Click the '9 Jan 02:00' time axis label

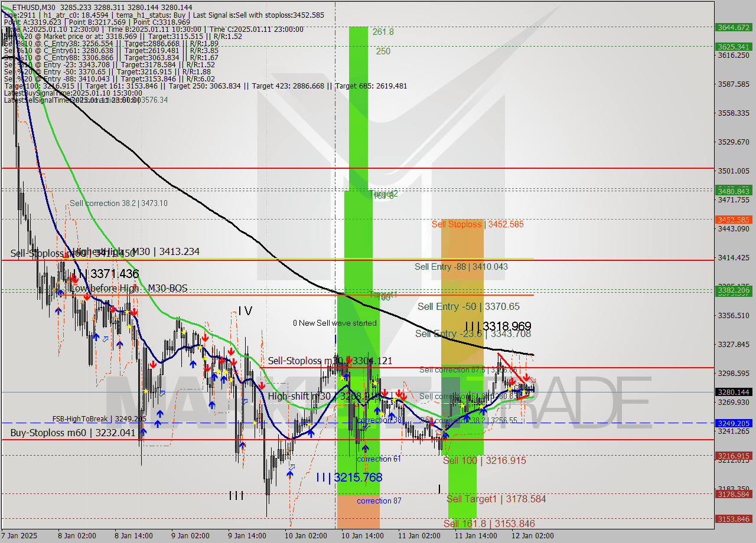[x=190, y=536]
